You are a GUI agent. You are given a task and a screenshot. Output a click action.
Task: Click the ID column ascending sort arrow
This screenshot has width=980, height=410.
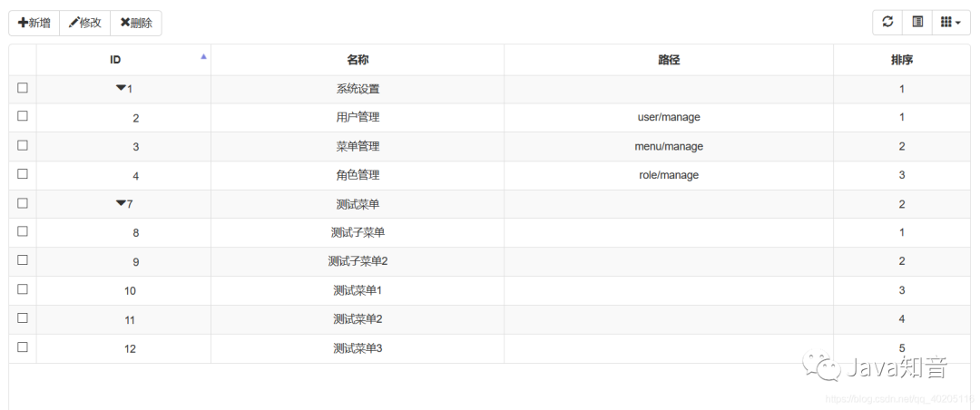click(x=203, y=56)
